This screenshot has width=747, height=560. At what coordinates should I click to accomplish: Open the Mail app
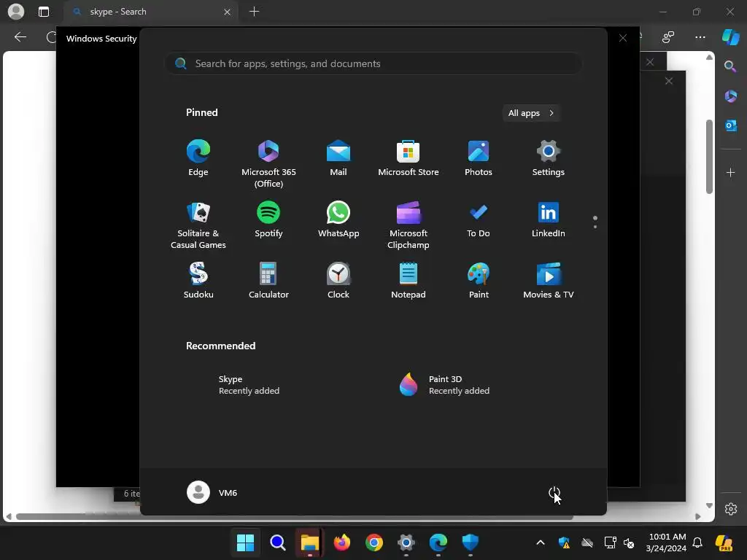coord(338,158)
